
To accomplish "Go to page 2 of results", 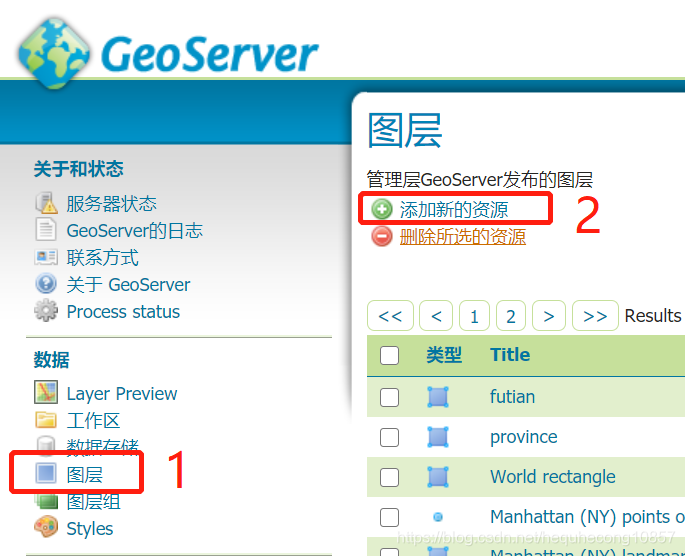I will pyautogui.click(x=511, y=315).
